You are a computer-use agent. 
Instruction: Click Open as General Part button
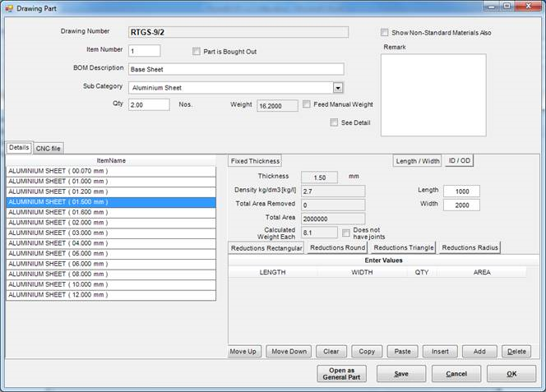coord(341,374)
